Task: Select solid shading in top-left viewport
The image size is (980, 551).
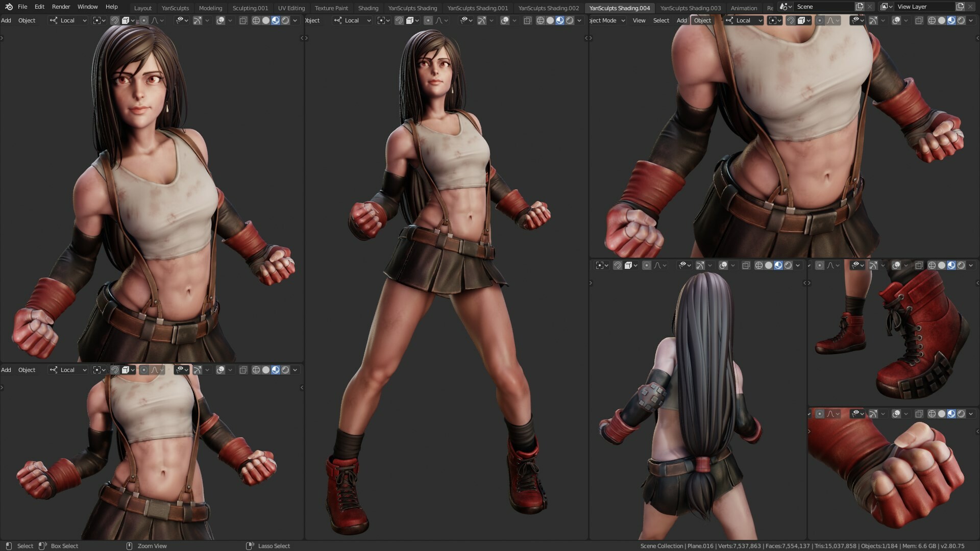Action: pyautogui.click(x=266, y=20)
